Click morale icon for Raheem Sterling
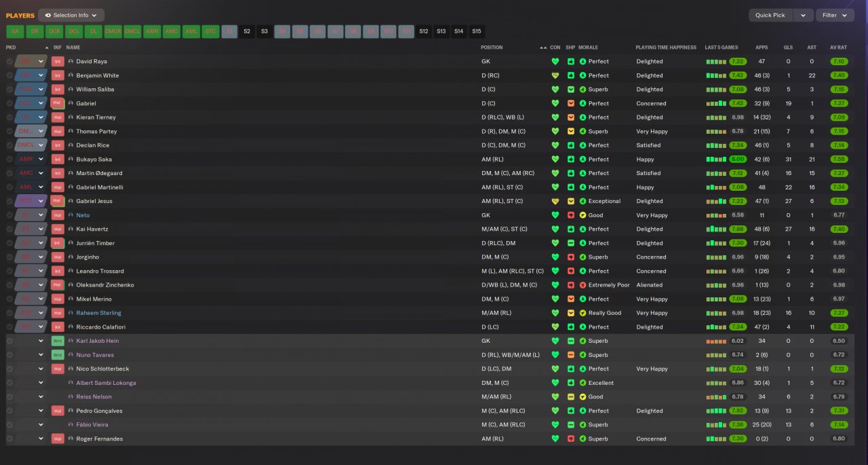 coord(583,313)
